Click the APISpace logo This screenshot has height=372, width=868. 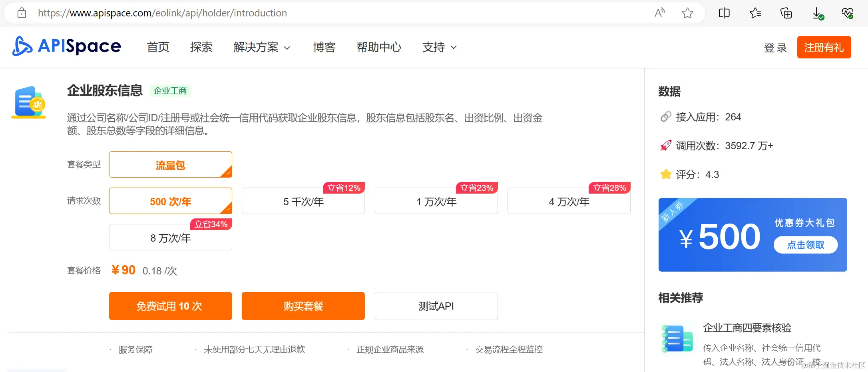[x=67, y=46]
